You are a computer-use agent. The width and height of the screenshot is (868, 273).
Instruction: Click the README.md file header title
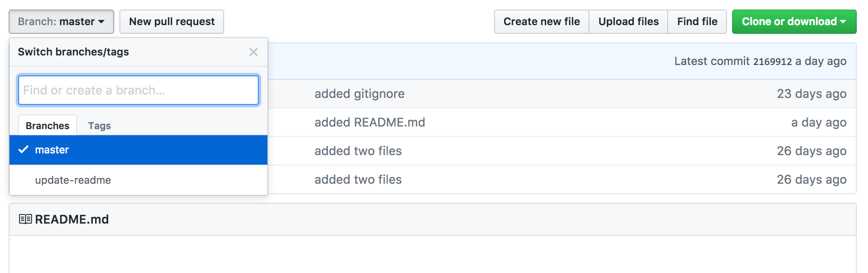(72, 219)
